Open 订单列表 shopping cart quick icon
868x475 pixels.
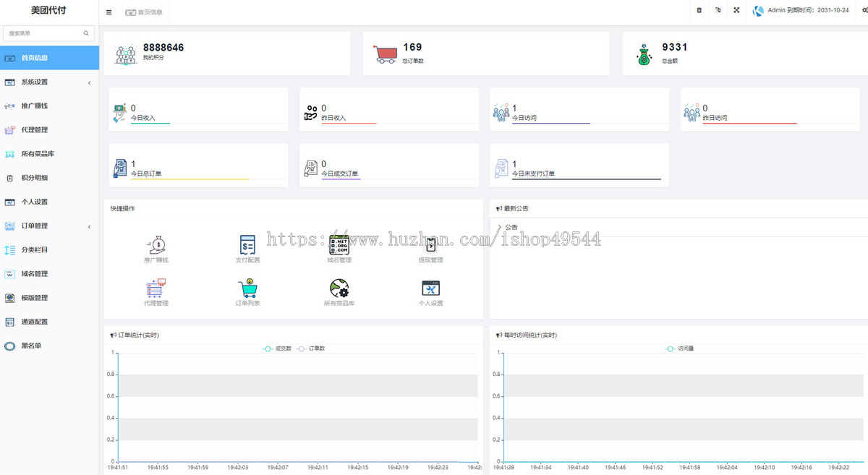pyautogui.click(x=247, y=288)
